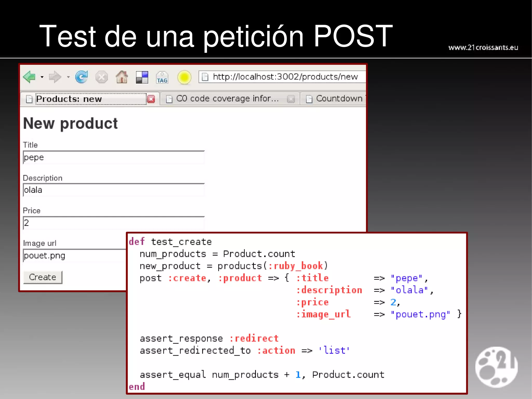Click the '"pouet.png"' string in code
The height and width of the screenshot is (399, 532).
tap(420, 315)
